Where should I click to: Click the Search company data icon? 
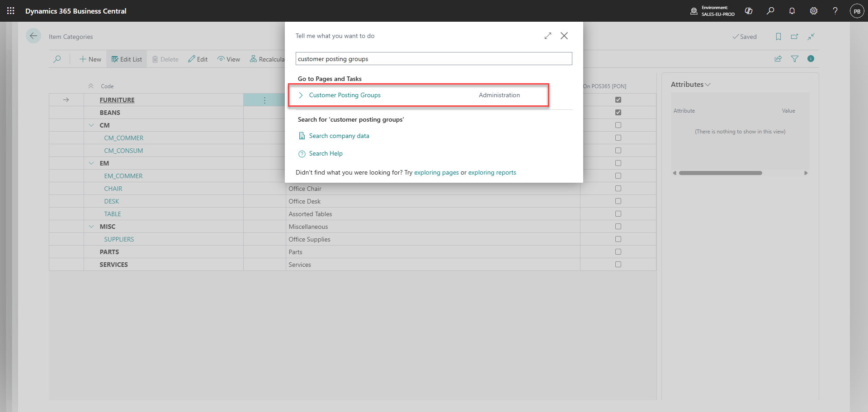click(x=302, y=136)
